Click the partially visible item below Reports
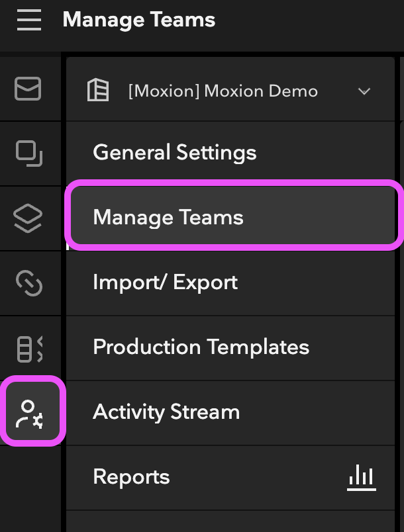The width and height of the screenshot is (404, 532). pos(230,521)
